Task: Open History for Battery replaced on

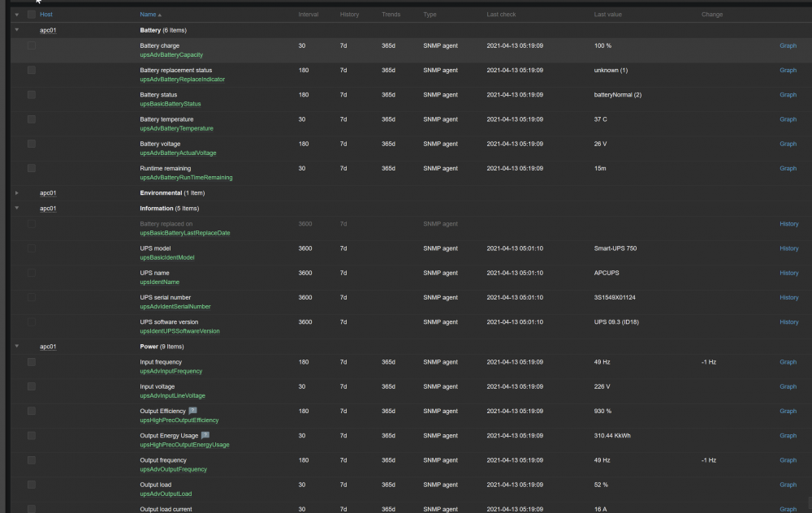Action: (788, 224)
